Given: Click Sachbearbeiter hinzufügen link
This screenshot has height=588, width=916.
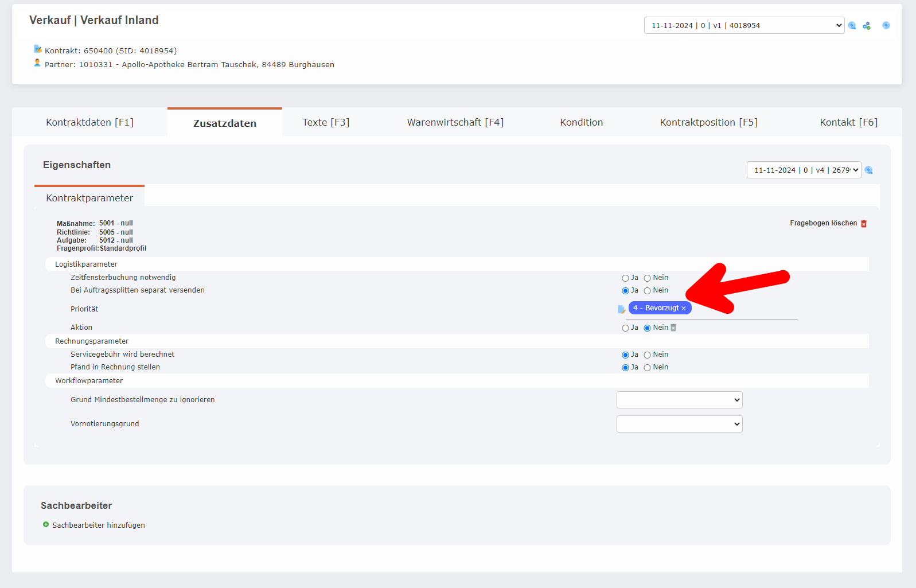Looking at the screenshot, I should click(98, 525).
